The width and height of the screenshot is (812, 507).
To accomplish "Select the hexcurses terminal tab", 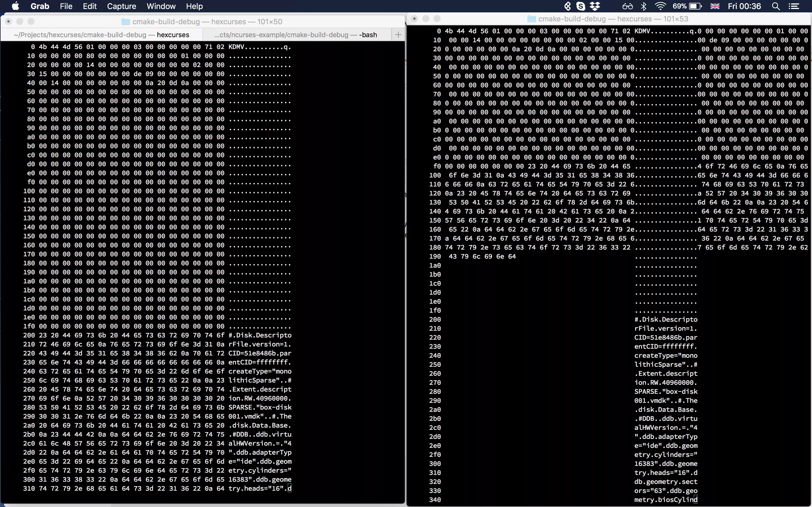I will (101, 35).
